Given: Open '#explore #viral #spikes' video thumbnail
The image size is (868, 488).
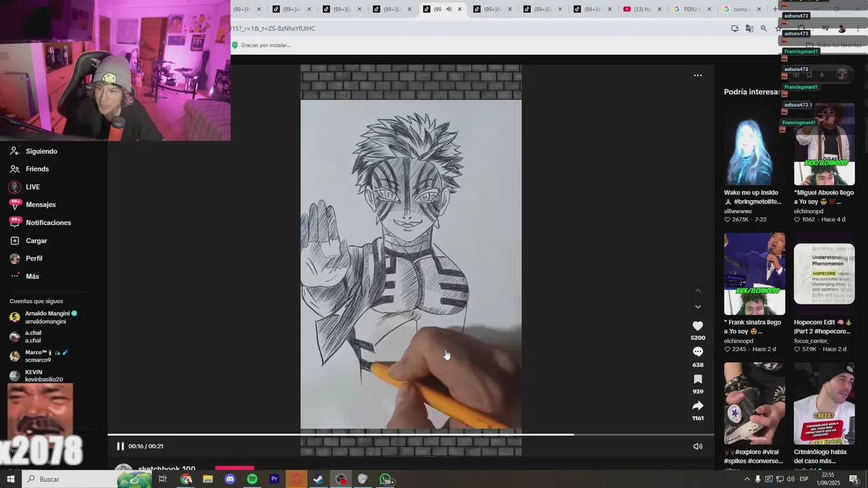Looking at the screenshot, I should point(754,403).
